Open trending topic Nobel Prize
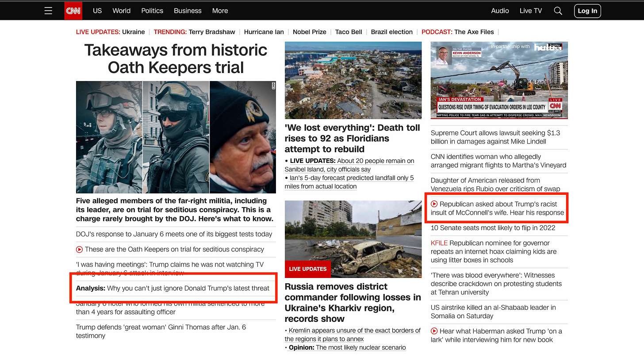 pyautogui.click(x=310, y=32)
